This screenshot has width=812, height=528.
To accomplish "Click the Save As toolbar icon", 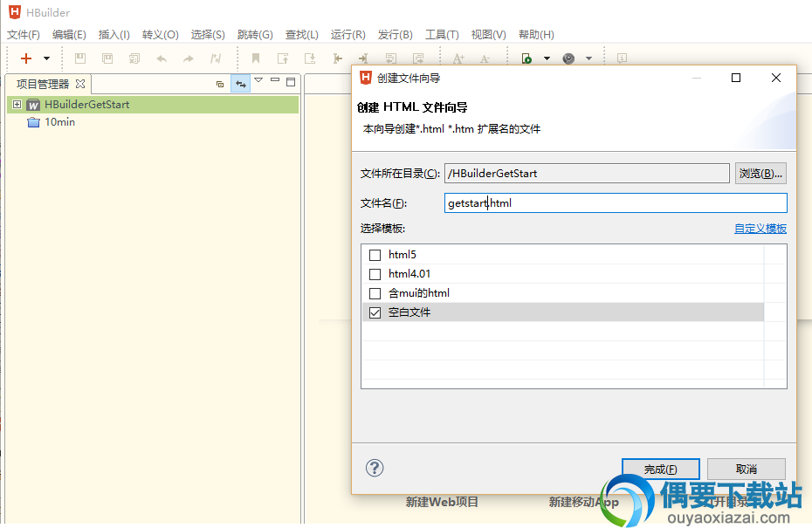I will pos(107,58).
